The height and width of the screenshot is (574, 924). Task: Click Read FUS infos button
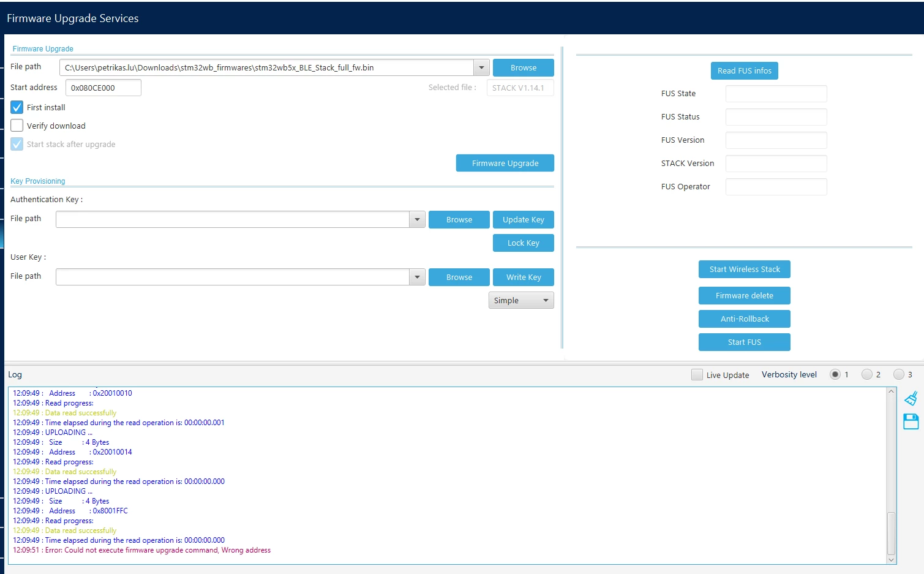pyautogui.click(x=744, y=71)
